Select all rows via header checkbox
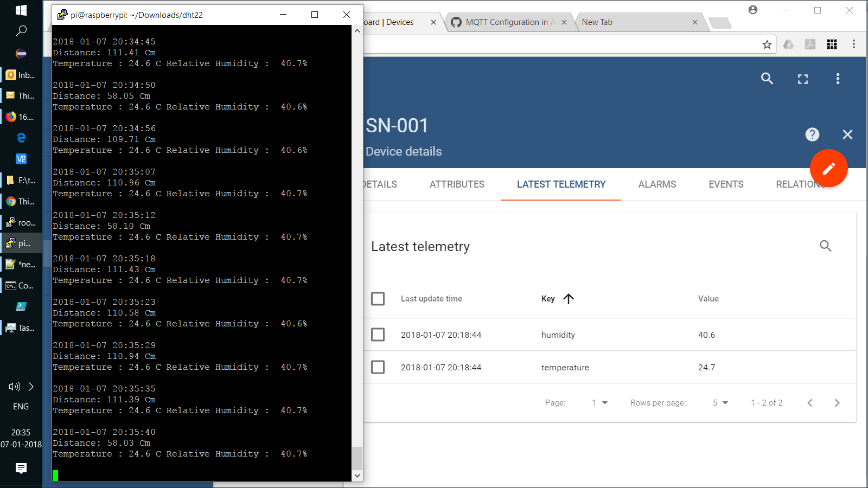The width and height of the screenshot is (868, 488). click(378, 298)
